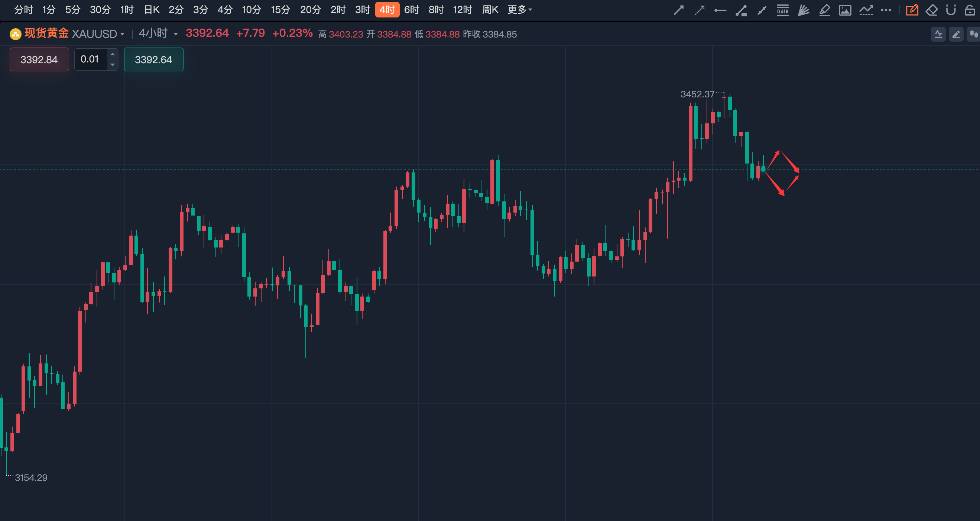
Task: Expand the XAUUSD symbol dropdown
Action: (122, 34)
